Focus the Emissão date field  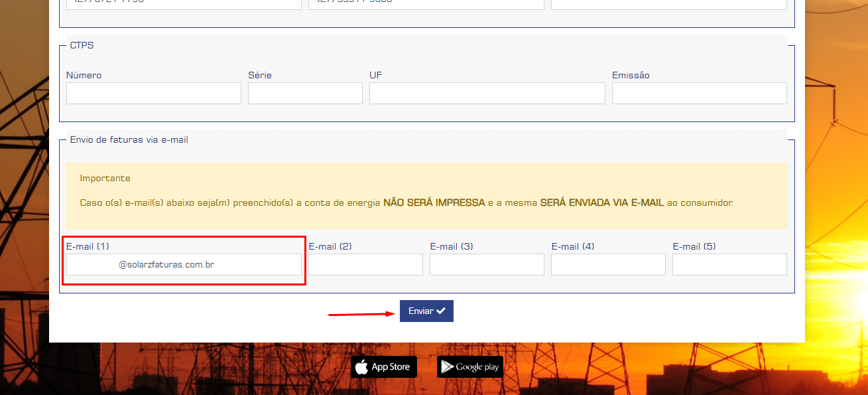[699, 94]
